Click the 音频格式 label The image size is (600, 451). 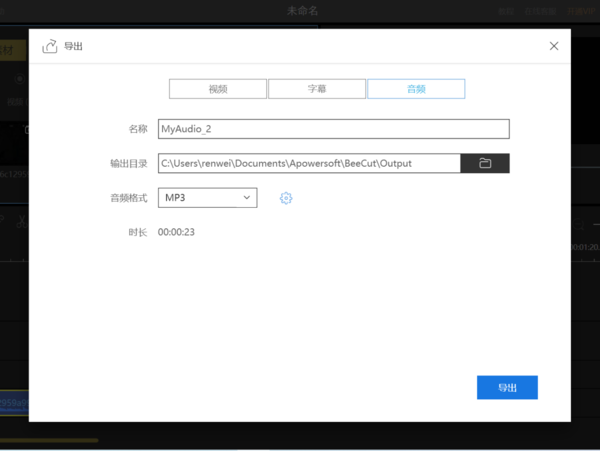[129, 198]
